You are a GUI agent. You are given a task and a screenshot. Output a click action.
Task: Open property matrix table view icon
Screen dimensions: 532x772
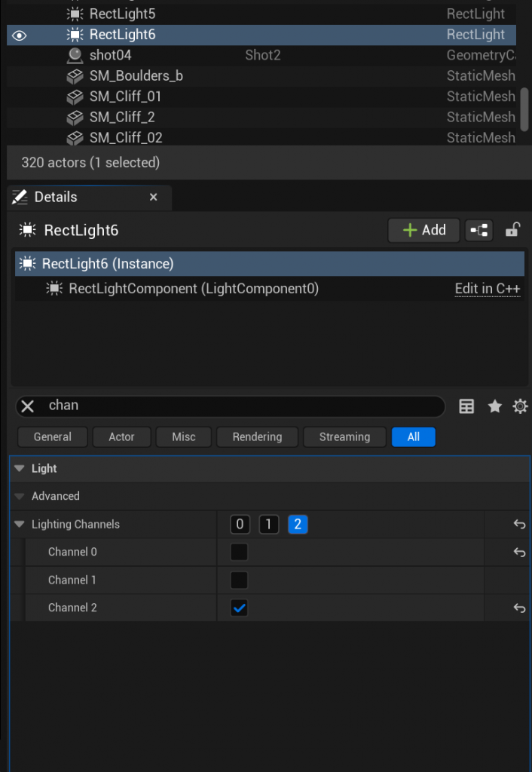click(x=466, y=406)
